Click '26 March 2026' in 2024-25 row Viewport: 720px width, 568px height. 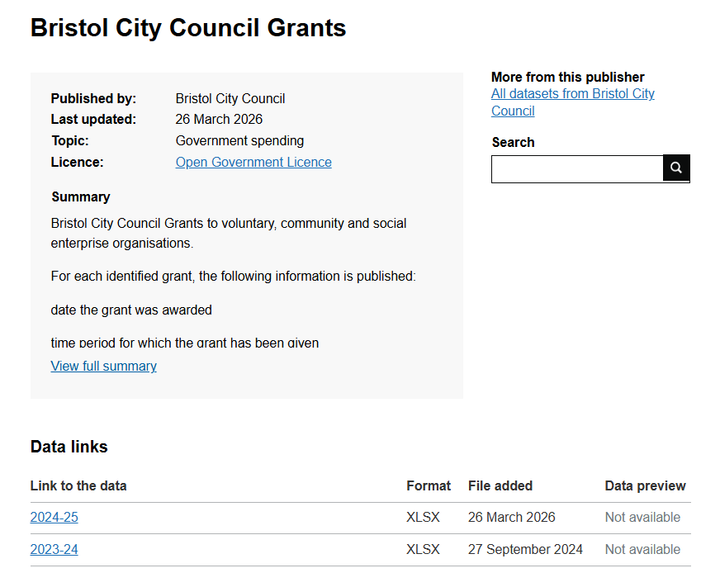pos(512,517)
